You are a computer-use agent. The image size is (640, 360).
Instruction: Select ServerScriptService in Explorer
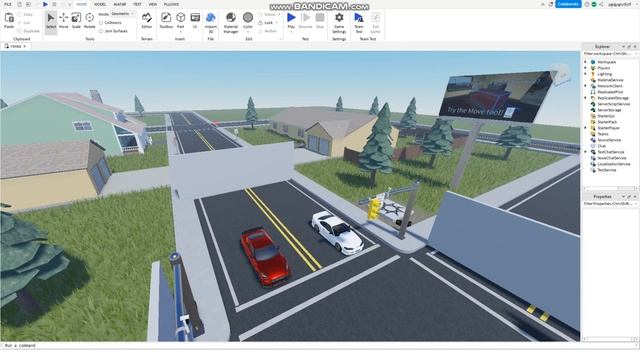(613, 104)
